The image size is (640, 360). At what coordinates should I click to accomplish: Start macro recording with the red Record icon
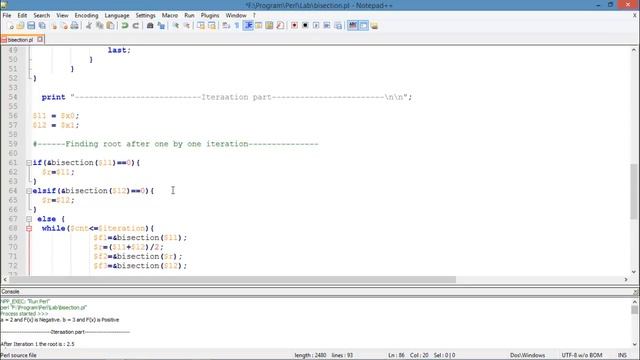pos(294,26)
